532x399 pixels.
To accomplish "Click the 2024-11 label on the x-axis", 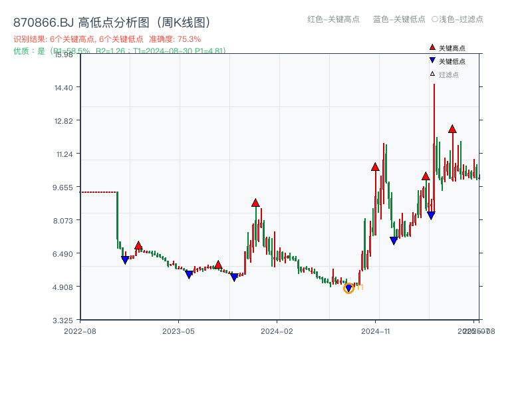I will click(376, 329).
